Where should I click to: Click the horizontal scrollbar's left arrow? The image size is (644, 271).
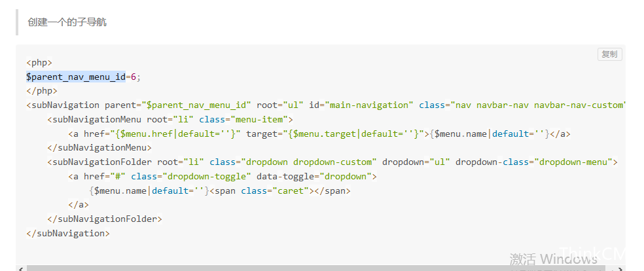(21, 269)
